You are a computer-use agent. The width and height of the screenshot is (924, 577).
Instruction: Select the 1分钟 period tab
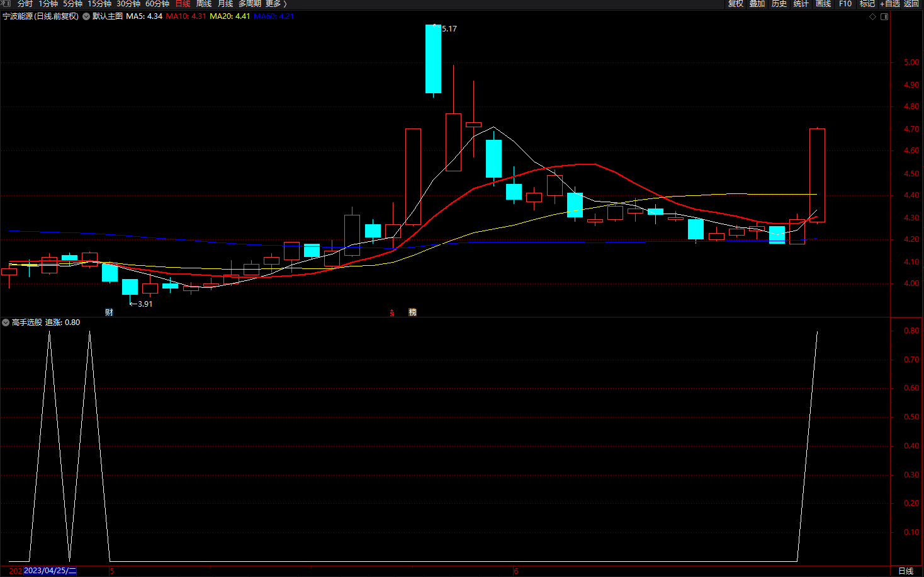click(48, 4)
